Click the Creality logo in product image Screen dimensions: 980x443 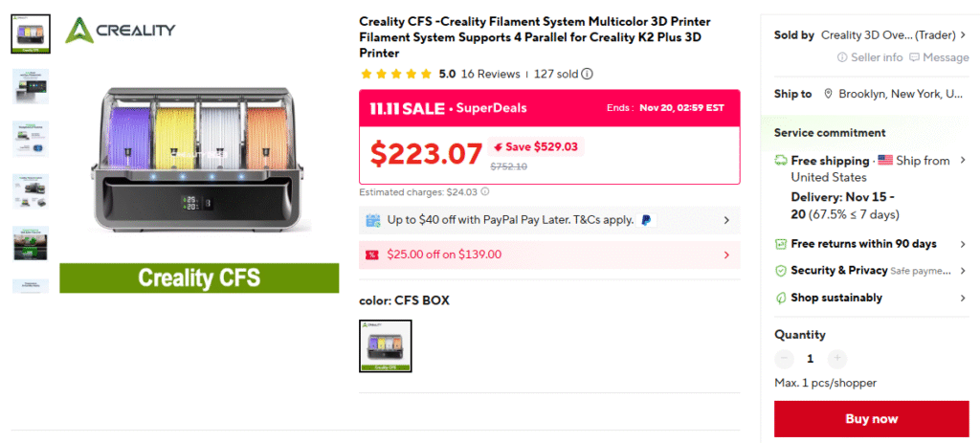pos(121,31)
